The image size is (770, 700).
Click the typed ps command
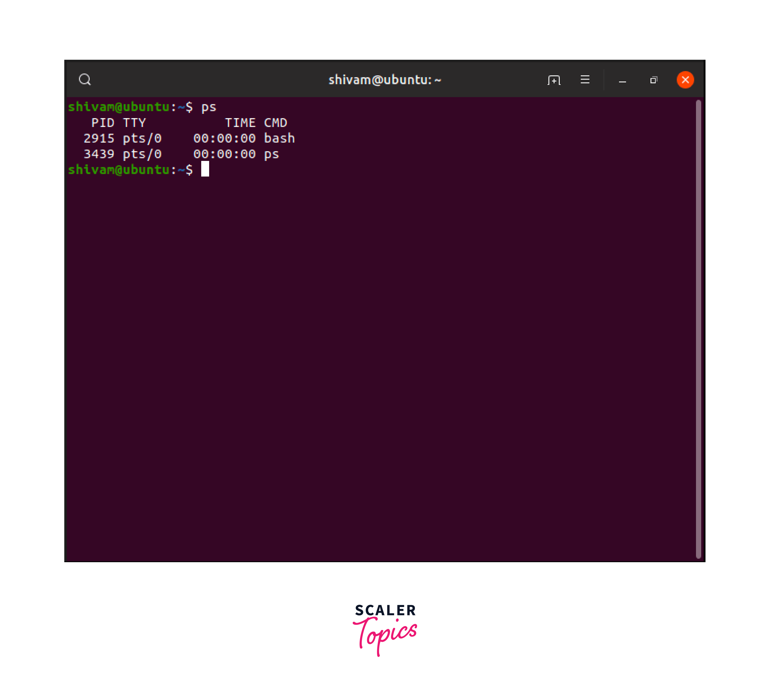[209, 107]
